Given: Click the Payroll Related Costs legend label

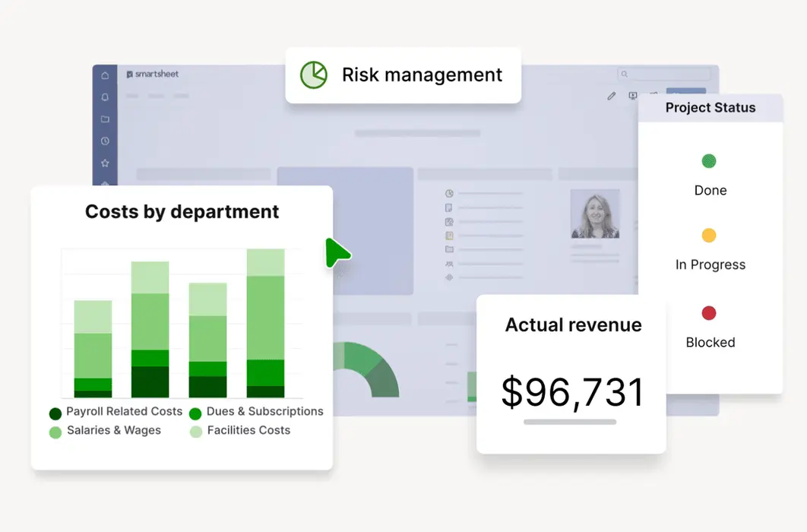Looking at the screenshot, I should [x=124, y=411].
